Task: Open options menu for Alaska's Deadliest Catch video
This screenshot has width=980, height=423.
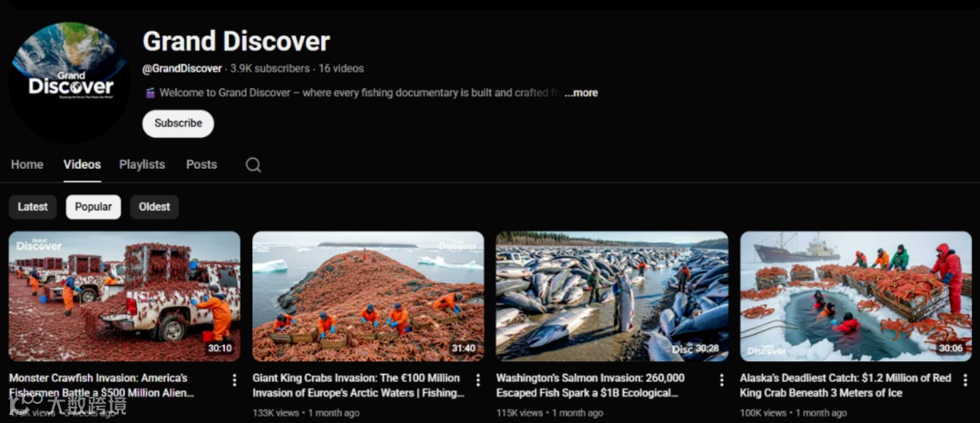Action: pos(965,380)
